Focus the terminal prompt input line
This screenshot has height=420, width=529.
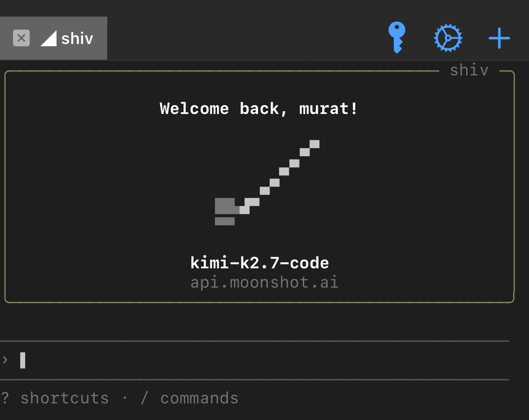click(254, 360)
